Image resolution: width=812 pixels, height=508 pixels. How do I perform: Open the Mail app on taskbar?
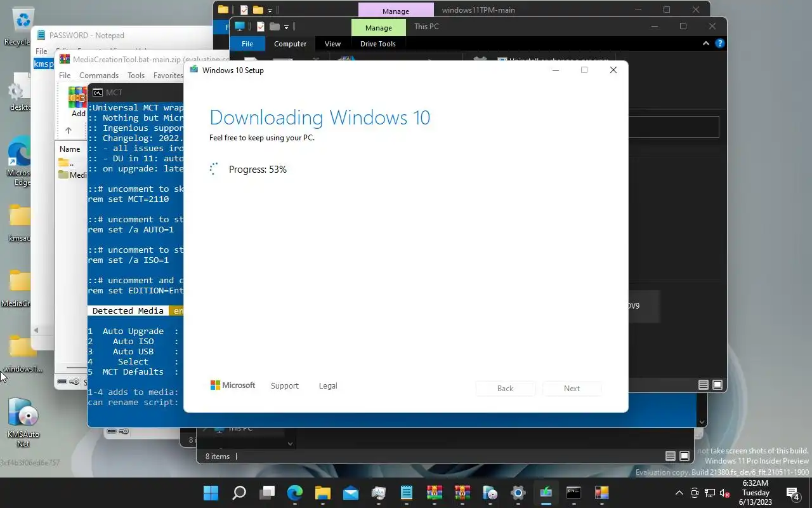point(351,493)
